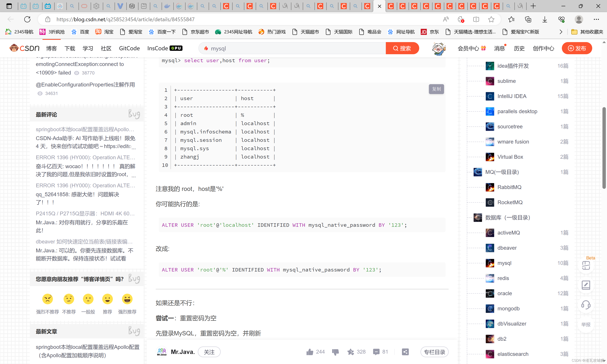Expand bookmarks bar overflow chevron
The image size is (607, 364).
click(x=561, y=32)
